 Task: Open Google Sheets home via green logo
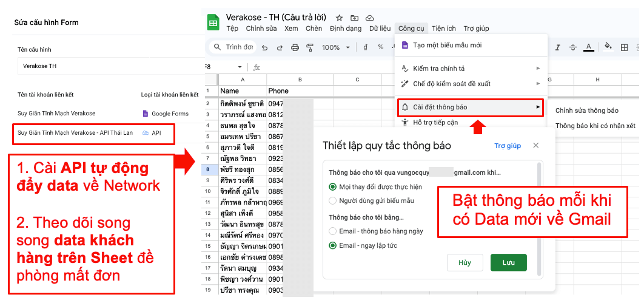213,22
